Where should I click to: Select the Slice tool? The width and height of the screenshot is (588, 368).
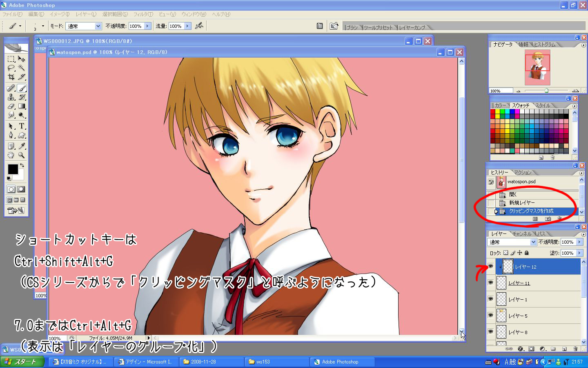[22, 77]
